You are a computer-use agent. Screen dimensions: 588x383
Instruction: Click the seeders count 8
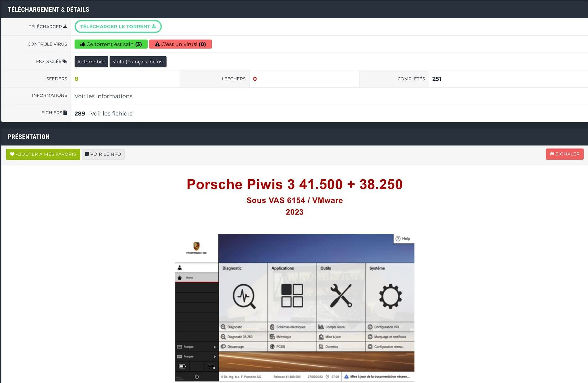click(x=76, y=79)
